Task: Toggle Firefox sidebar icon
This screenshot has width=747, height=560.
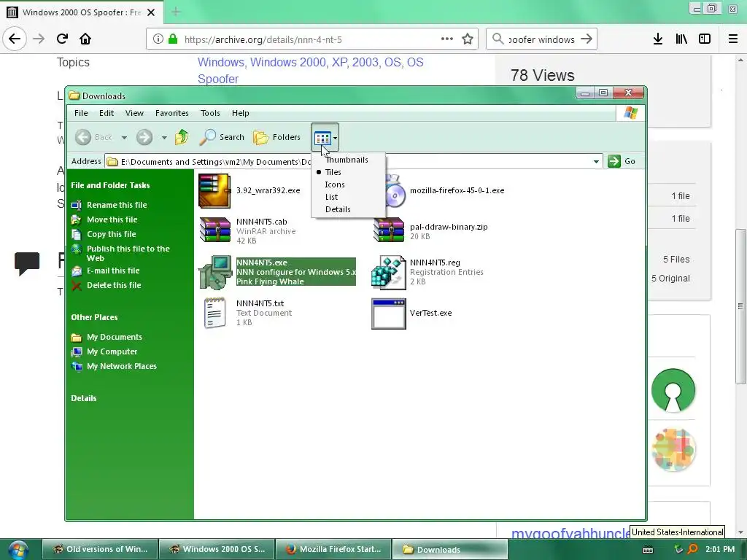Action: pyautogui.click(x=705, y=39)
